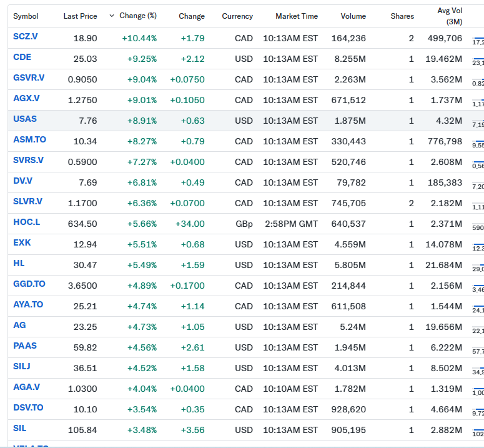The image size is (484, 448).
Task: Select the GSVR.V ticker link
Action: point(29,78)
